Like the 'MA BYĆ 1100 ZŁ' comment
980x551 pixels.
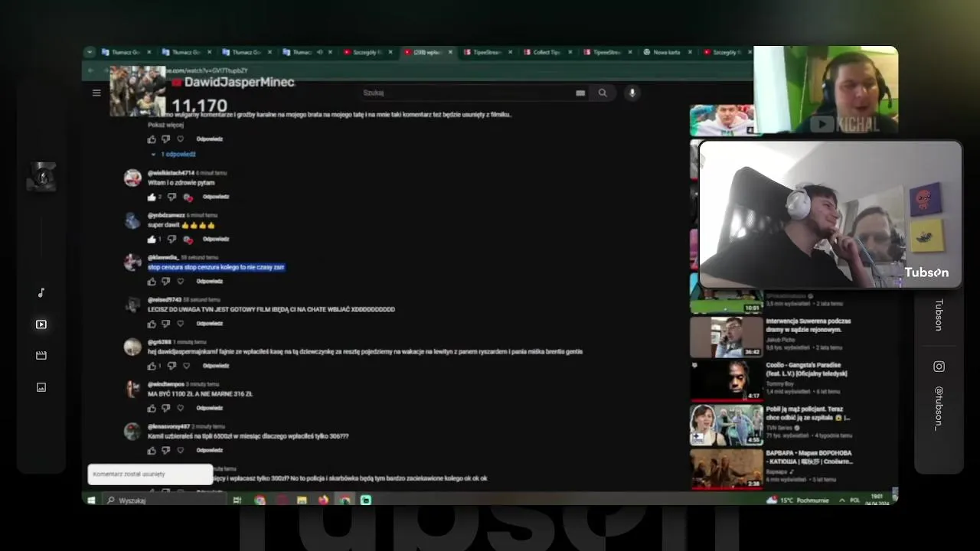(152, 408)
